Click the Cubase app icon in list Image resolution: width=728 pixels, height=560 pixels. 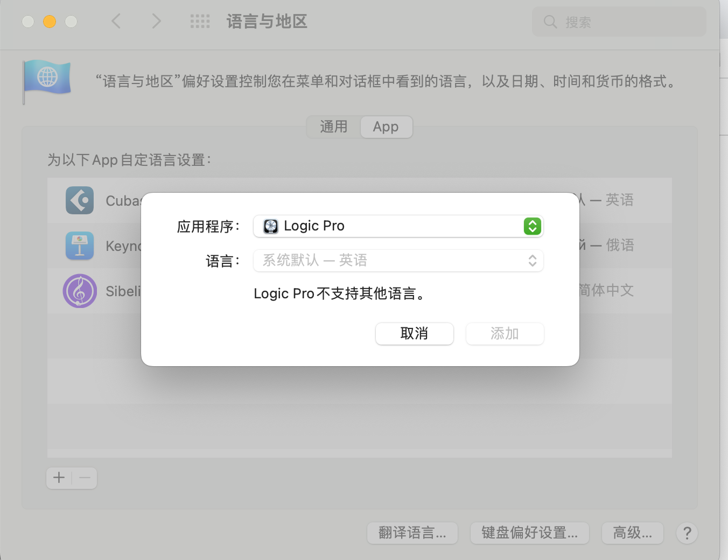coord(80,200)
